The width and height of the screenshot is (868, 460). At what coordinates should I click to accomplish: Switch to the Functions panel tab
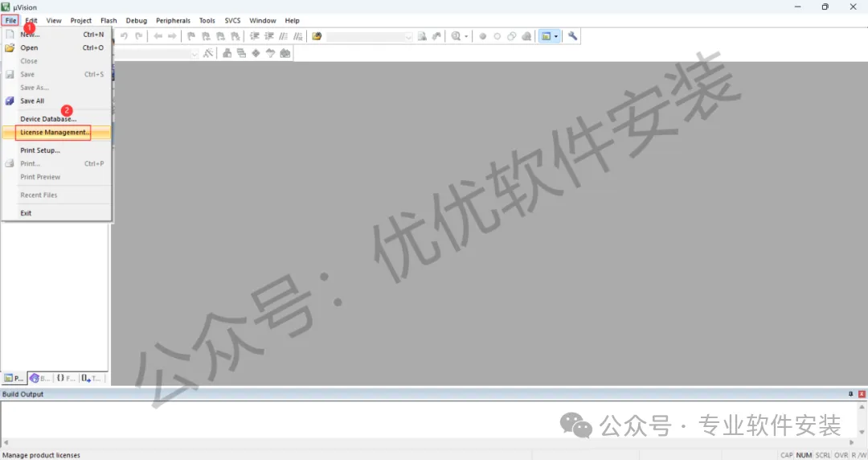66,378
